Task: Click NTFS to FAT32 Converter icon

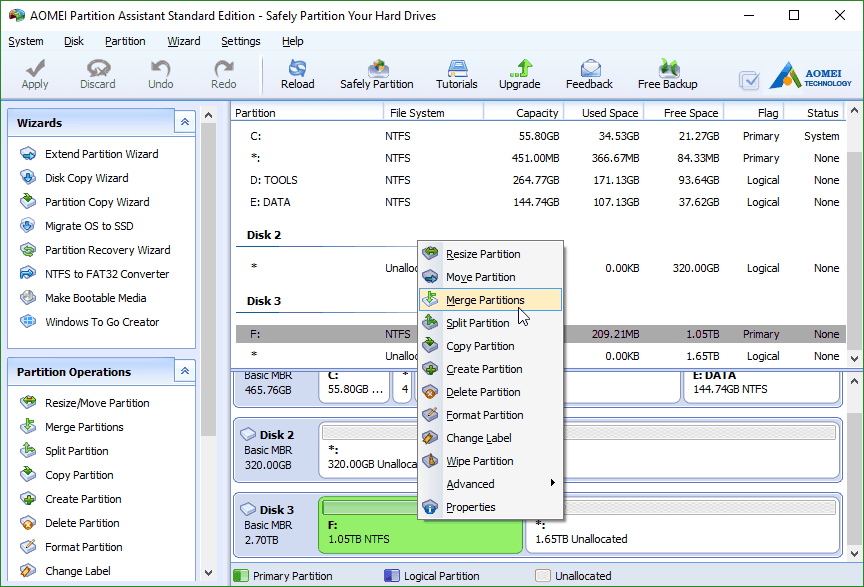Action: point(28,273)
